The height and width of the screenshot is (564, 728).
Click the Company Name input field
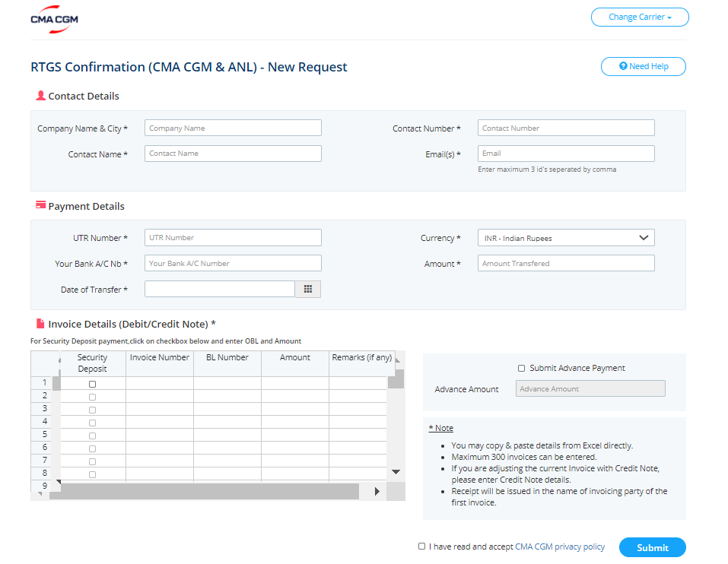pyautogui.click(x=233, y=128)
